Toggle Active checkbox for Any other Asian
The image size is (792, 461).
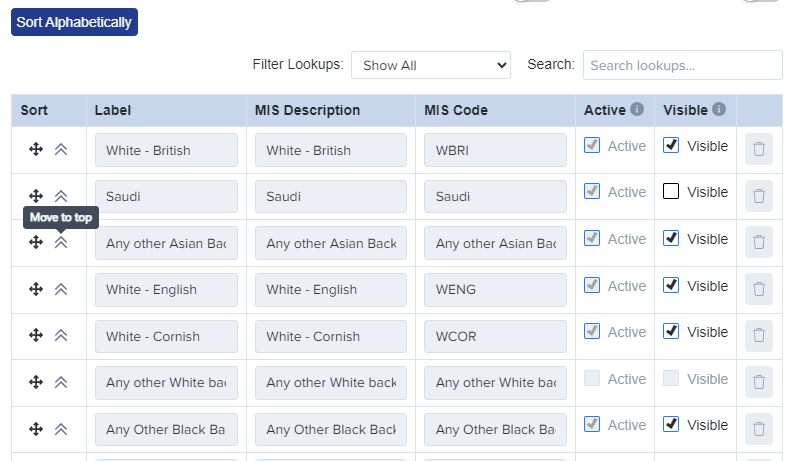[592, 238]
